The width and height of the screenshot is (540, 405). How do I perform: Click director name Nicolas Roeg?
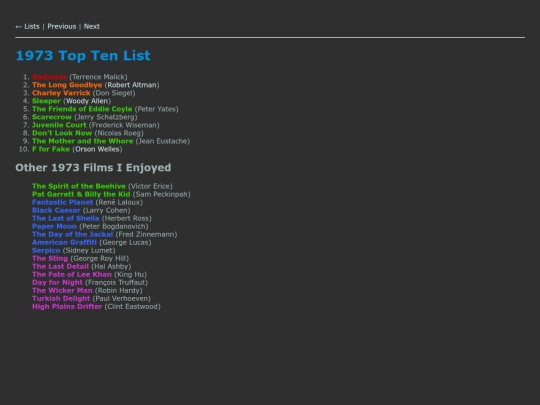click(x=119, y=133)
